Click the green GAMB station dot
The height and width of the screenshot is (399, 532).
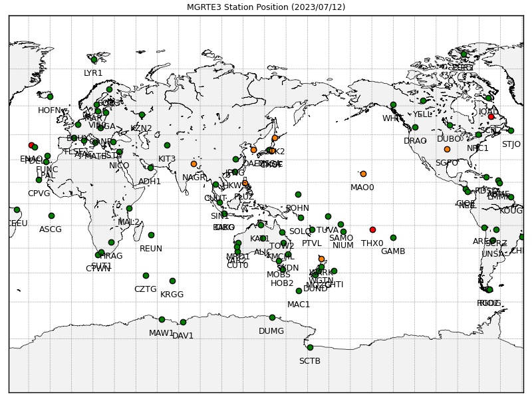[393, 238]
